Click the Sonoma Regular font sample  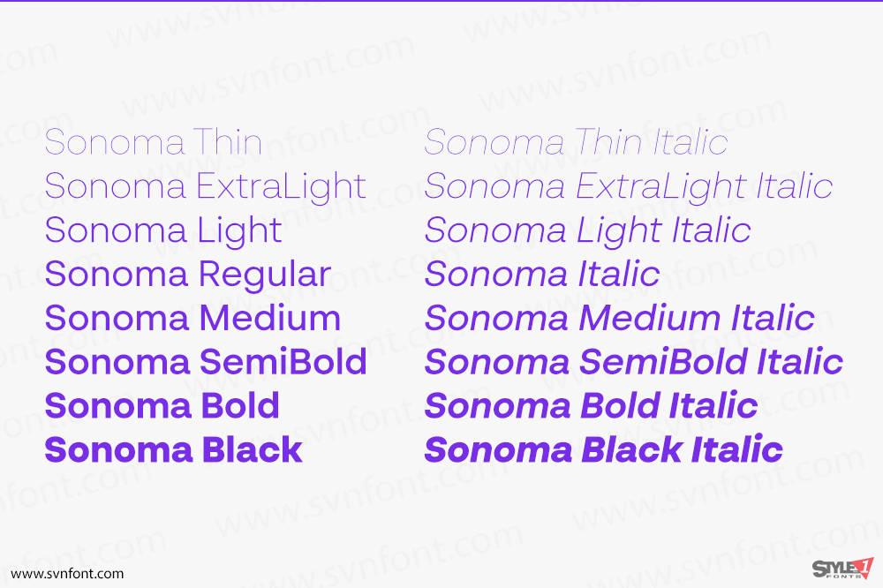[188, 276]
